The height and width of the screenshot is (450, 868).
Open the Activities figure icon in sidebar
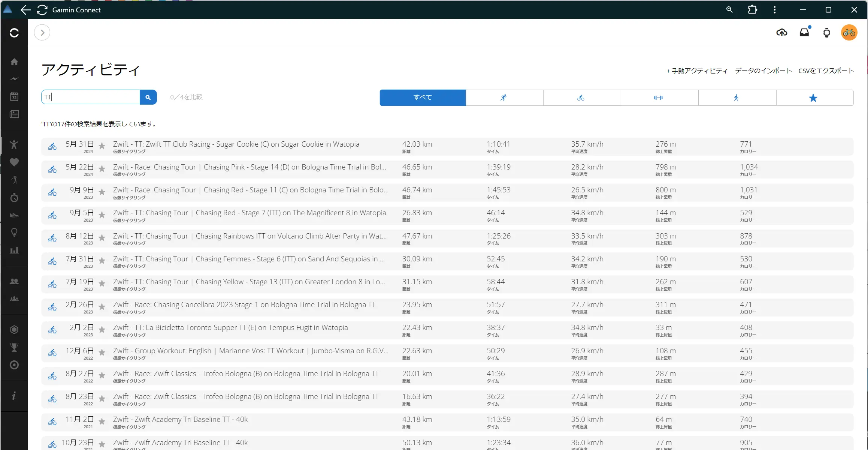coord(14,145)
